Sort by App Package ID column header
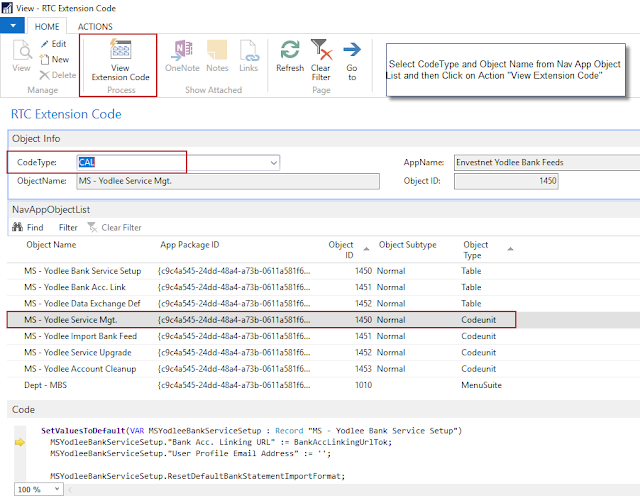This screenshot has height=503, width=640. [190, 245]
